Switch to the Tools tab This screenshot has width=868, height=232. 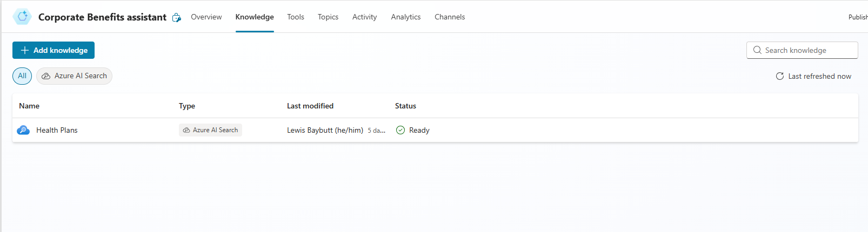pyautogui.click(x=296, y=17)
